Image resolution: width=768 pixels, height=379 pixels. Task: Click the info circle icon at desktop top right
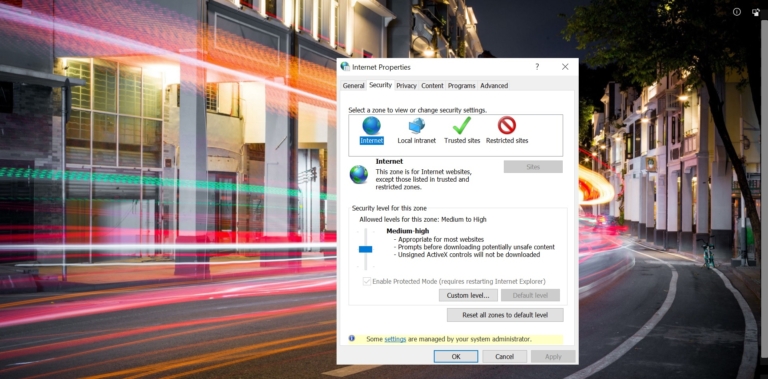pyautogui.click(x=737, y=12)
